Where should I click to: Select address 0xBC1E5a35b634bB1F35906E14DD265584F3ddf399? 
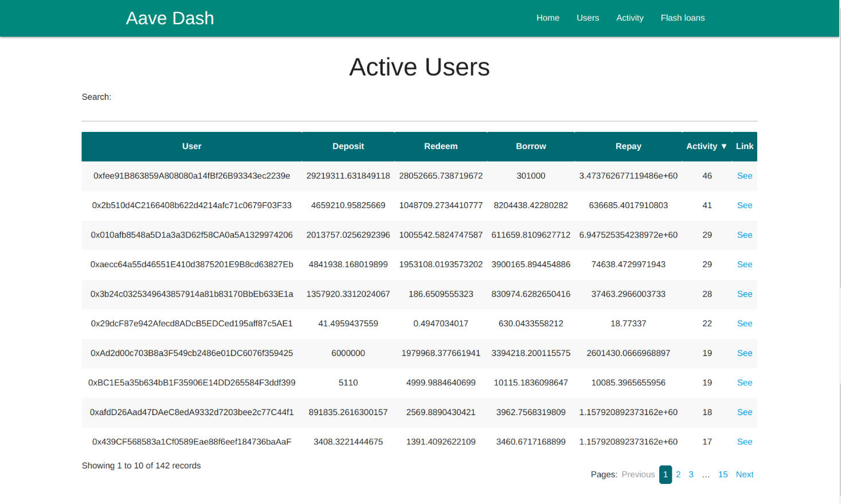click(x=192, y=382)
